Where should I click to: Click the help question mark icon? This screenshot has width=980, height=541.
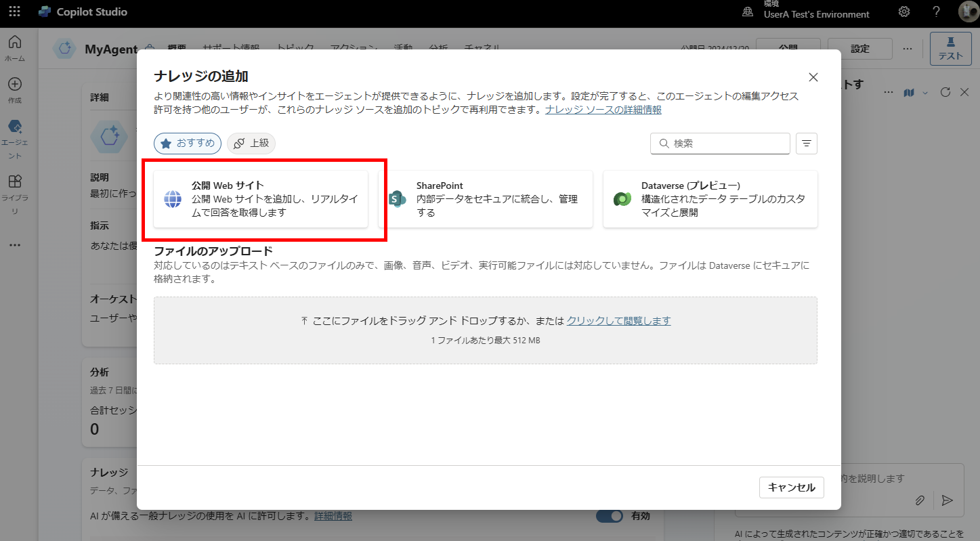coord(937,12)
